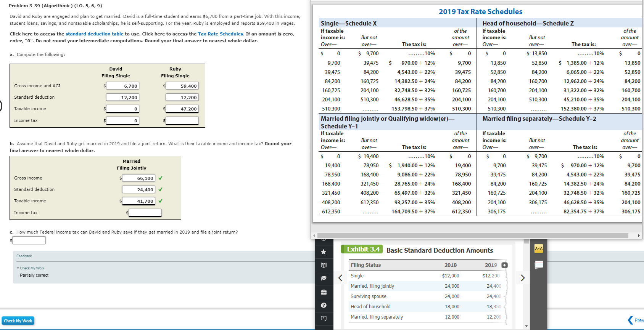This screenshot has width=644, height=330.
Task: Expand exhibit table with plus icon
Action: click(504, 265)
